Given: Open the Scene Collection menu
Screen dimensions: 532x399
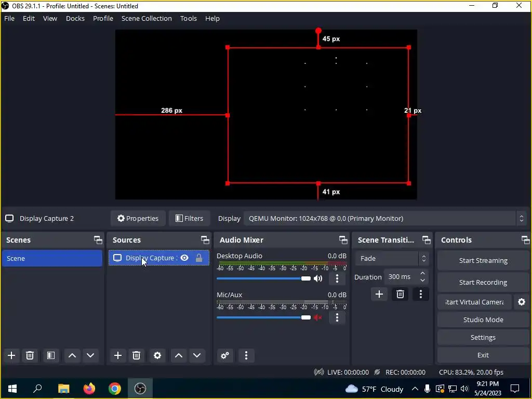Looking at the screenshot, I should [x=147, y=18].
